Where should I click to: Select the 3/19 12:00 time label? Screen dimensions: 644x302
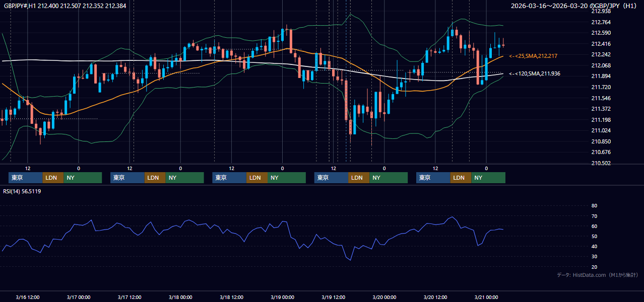333,297
